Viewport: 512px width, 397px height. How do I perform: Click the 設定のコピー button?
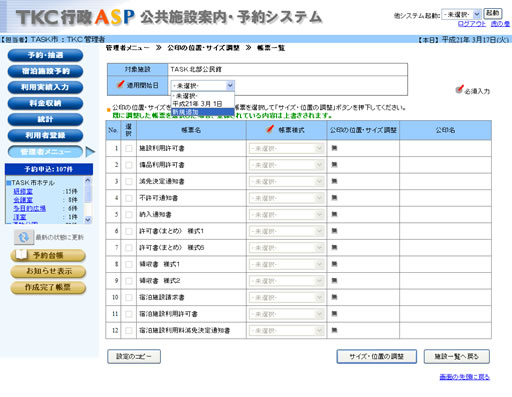134,356
